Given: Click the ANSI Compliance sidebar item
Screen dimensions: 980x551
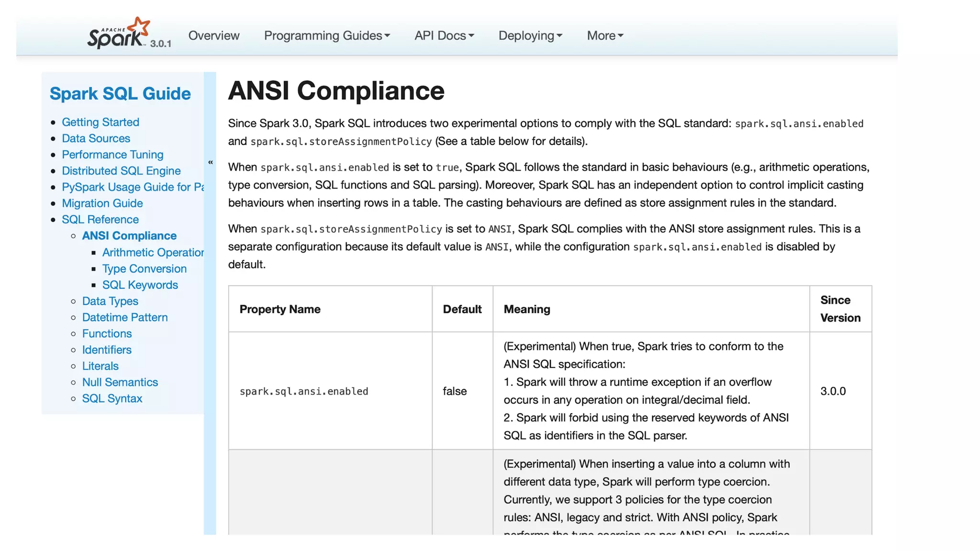Looking at the screenshot, I should pos(129,236).
